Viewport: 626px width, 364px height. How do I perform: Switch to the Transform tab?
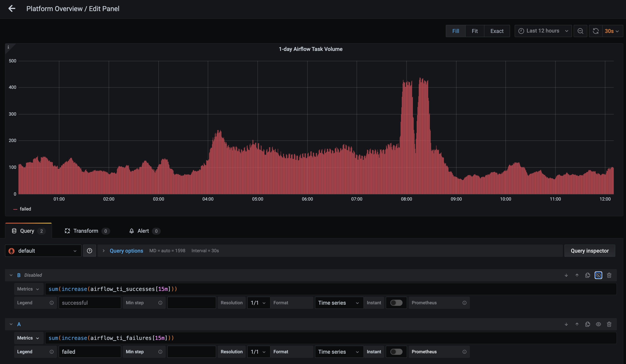coord(86,231)
